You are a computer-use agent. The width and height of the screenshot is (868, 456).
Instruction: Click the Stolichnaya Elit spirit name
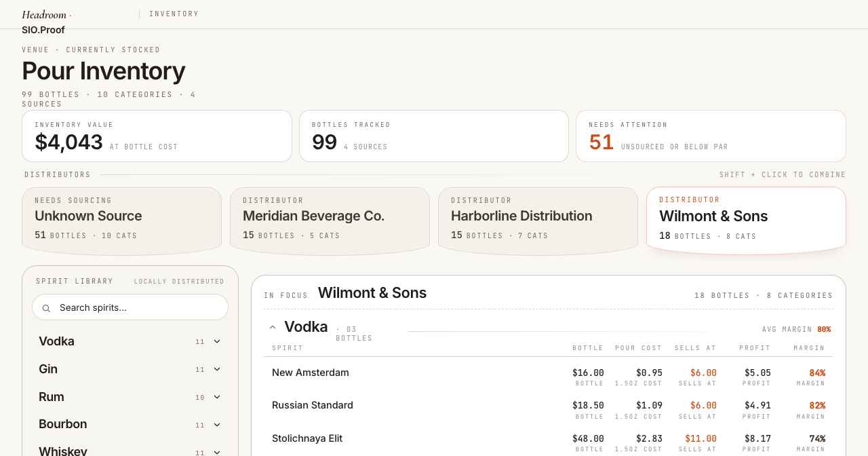307,438
